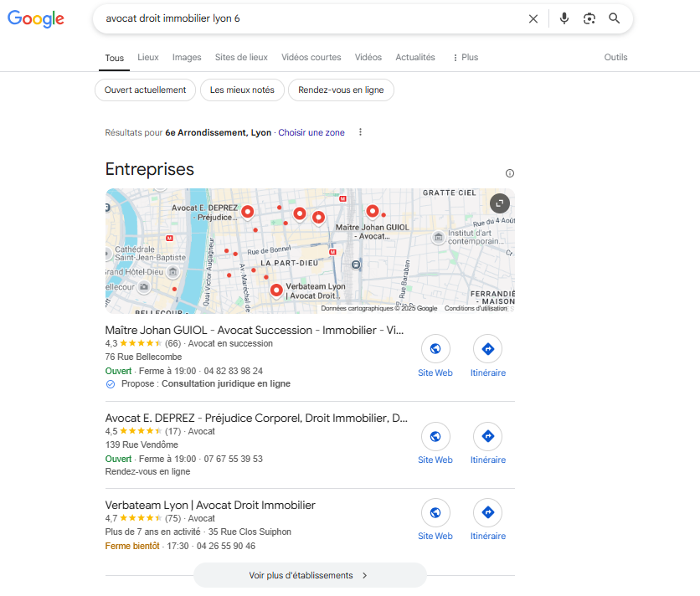Click the Avocat E. DEPREZ map pin
This screenshot has height=596, width=700.
(247, 212)
